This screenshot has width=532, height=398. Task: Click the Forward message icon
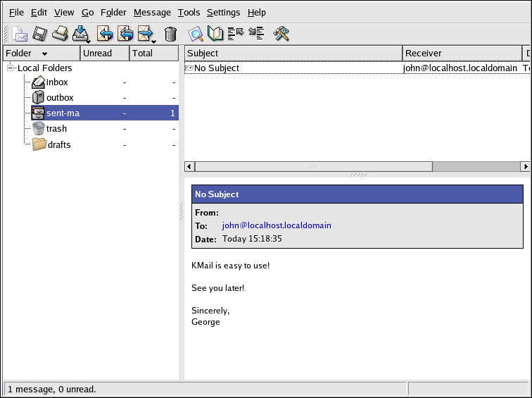(146, 34)
